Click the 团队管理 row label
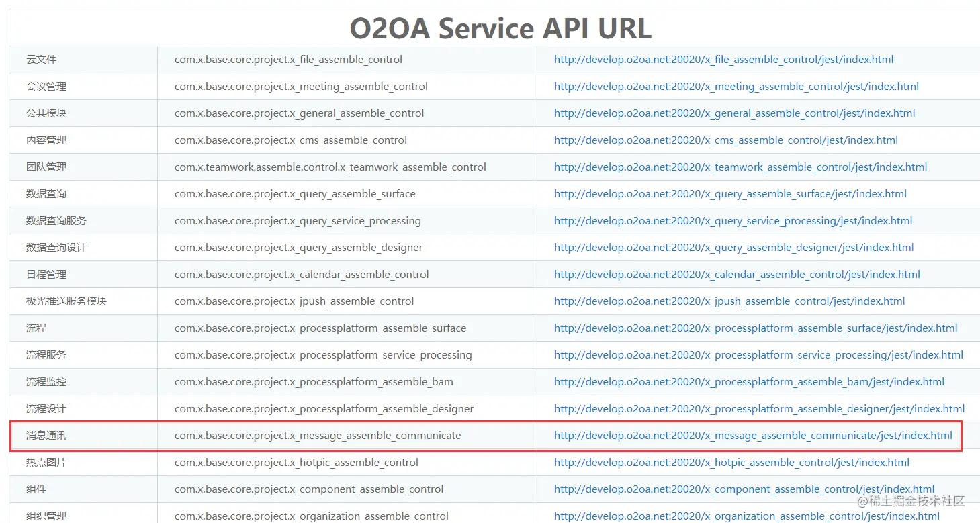 [46, 167]
